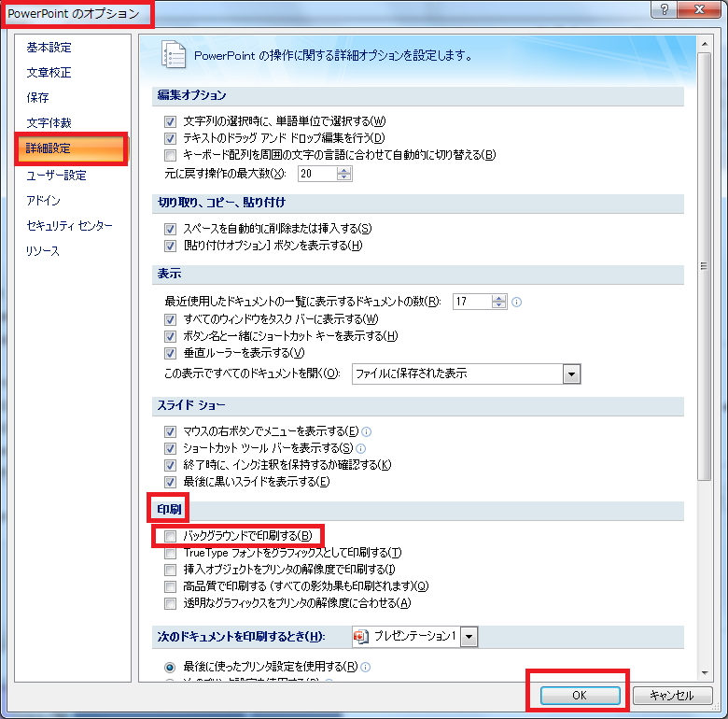Open the アドイン category
Screen dimensions: 728x719
point(43,201)
